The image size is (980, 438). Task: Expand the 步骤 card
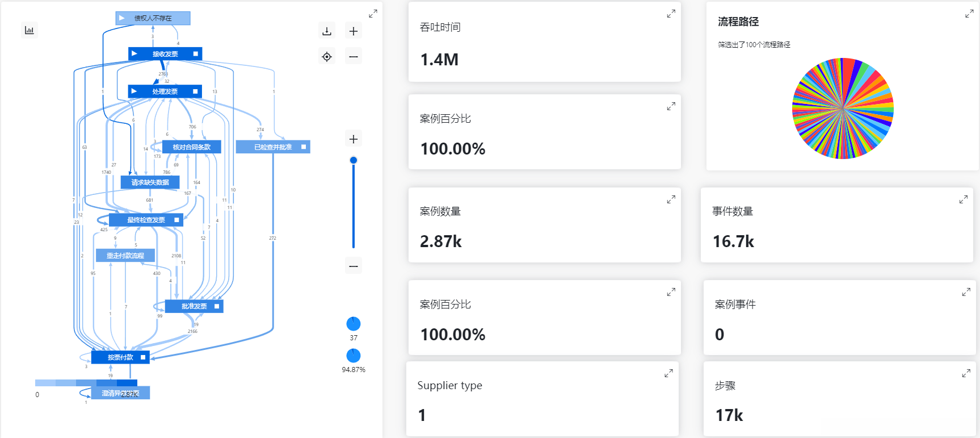click(966, 373)
